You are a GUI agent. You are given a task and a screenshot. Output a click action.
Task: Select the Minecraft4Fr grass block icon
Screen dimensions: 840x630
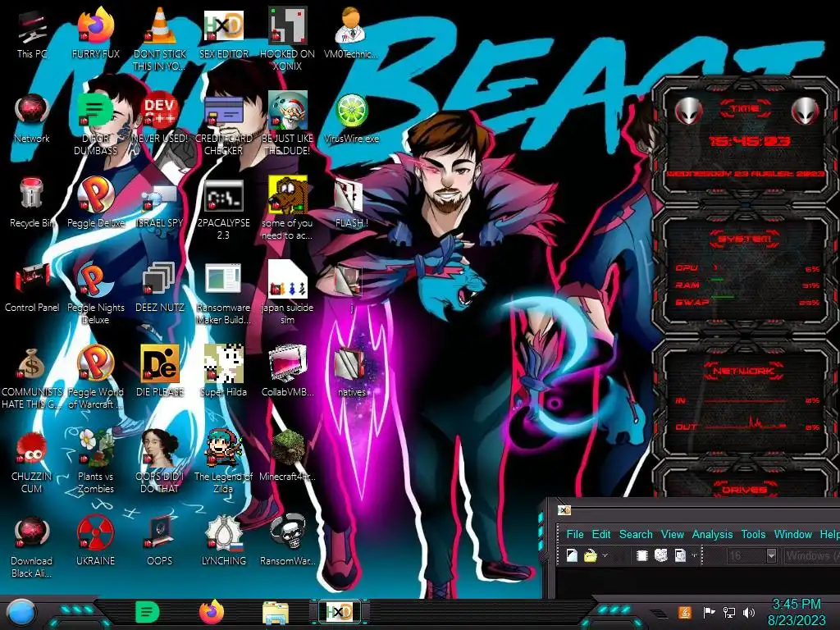coord(287,456)
